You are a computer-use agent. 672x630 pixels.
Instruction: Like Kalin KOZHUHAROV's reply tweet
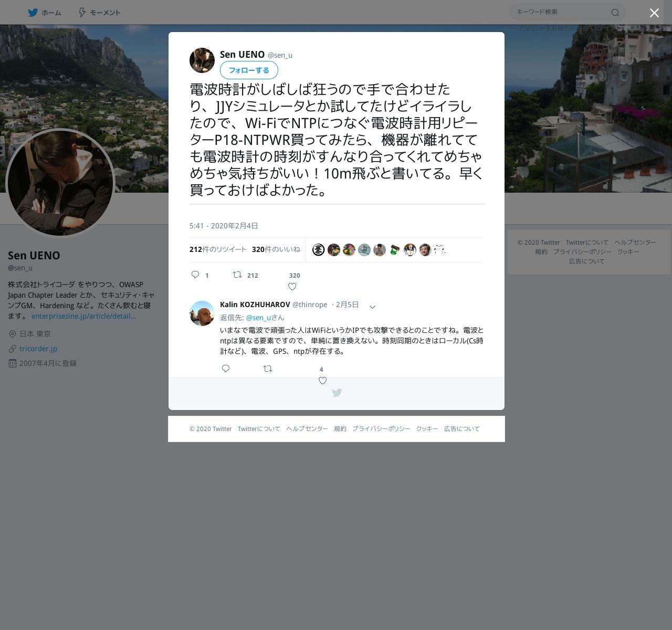[323, 381]
